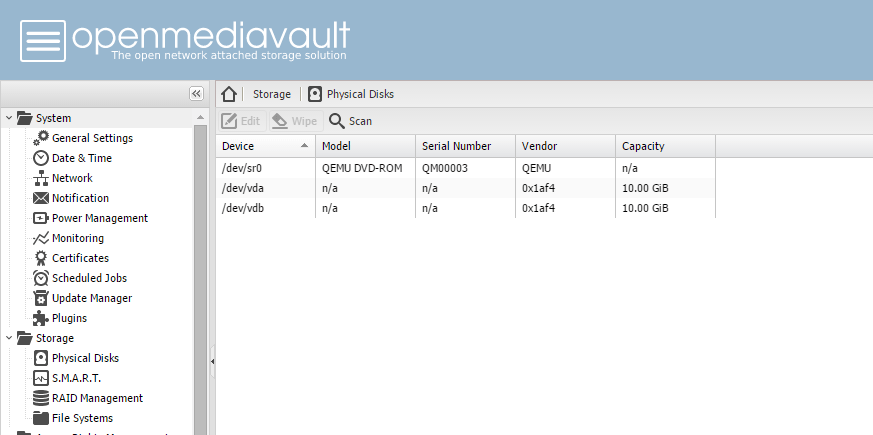The height and width of the screenshot is (435, 873).
Task: Open Monitoring settings
Action: click(x=78, y=238)
